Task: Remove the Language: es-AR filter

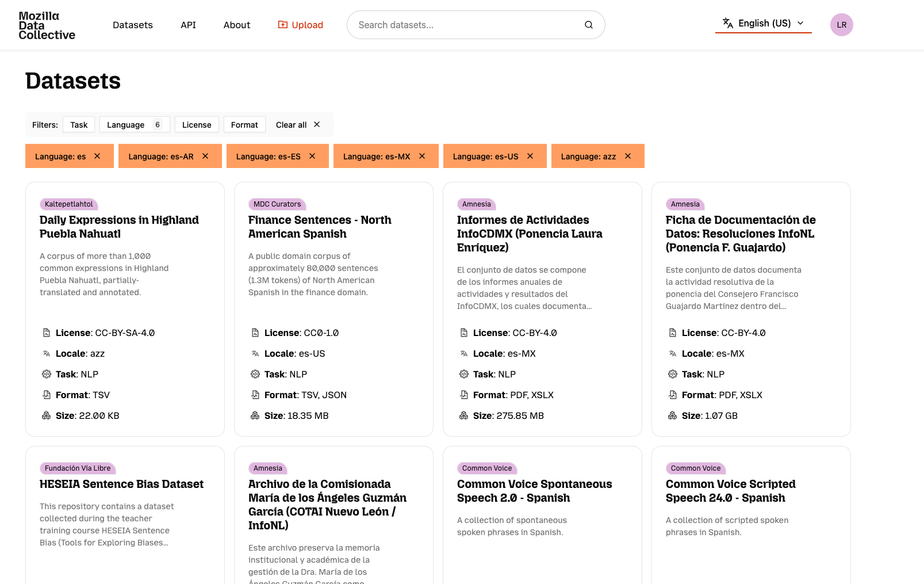Action: tap(205, 156)
